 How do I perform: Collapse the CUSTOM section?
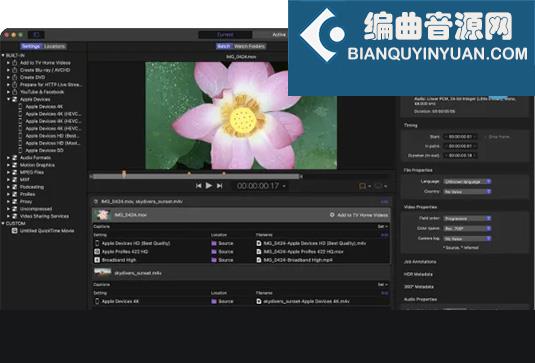(x=3, y=223)
